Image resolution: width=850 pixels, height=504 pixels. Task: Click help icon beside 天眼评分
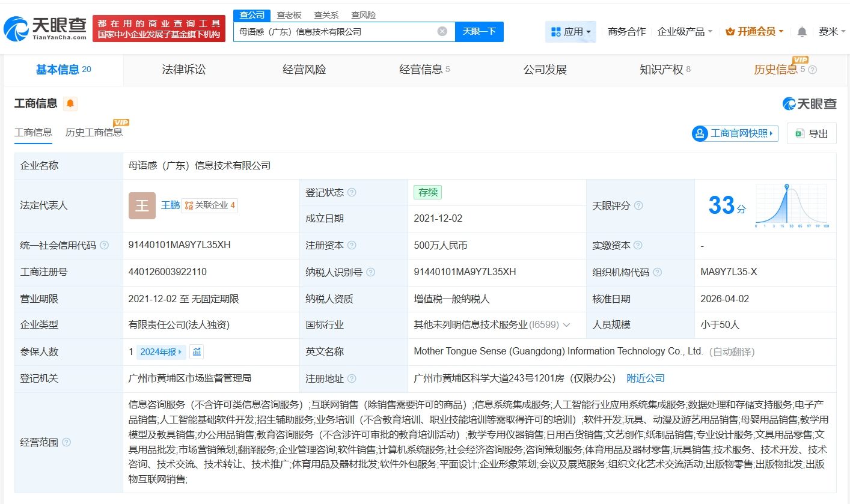pyautogui.click(x=638, y=205)
